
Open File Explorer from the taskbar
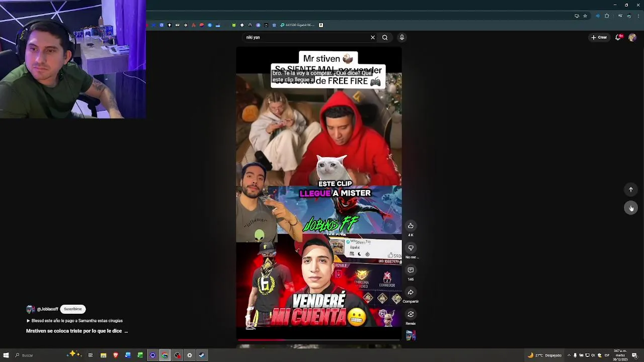point(103,355)
